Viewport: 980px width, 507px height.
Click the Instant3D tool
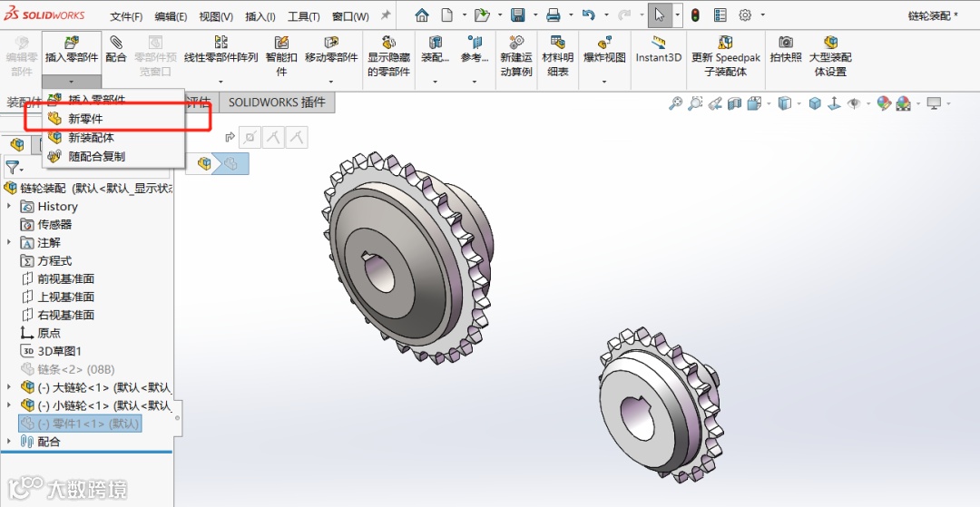[658, 49]
